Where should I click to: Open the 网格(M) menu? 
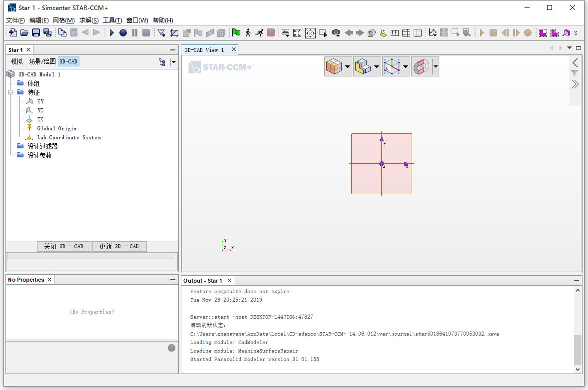(64, 20)
